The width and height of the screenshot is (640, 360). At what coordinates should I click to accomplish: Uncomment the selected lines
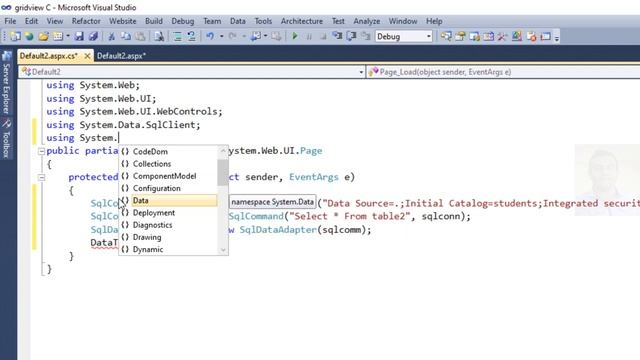pos(191,36)
